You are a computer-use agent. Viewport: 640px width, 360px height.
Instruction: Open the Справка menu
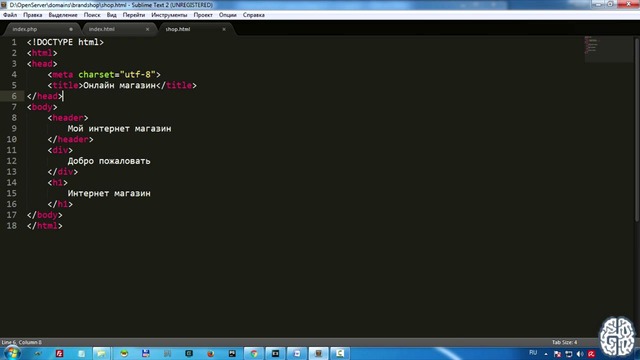click(x=253, y=15)
